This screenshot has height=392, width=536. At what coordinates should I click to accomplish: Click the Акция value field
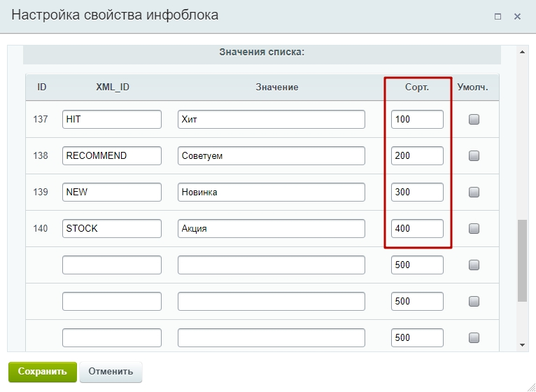pos(271,228)
